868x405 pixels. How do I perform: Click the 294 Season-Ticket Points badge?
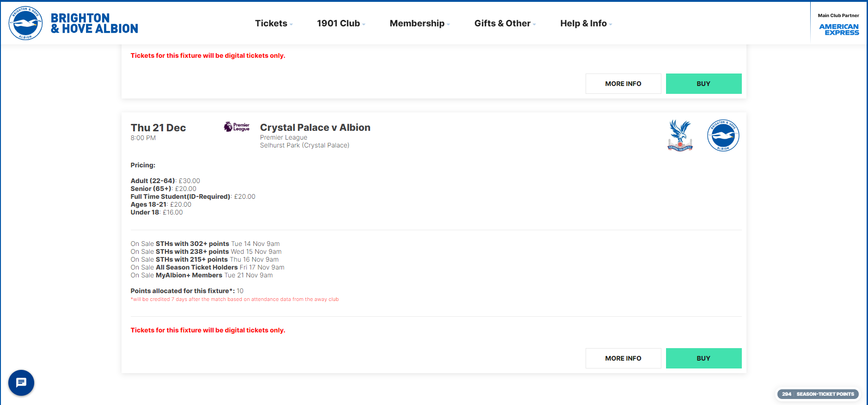[818, 394]
